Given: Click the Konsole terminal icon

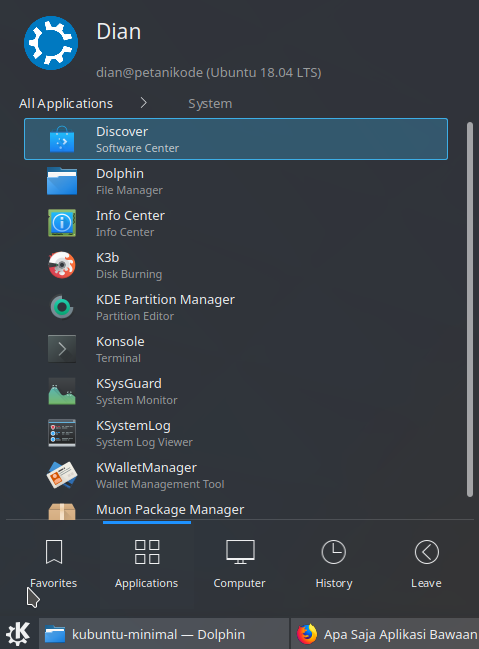Looking at the screenshot, I should [62, 349].
